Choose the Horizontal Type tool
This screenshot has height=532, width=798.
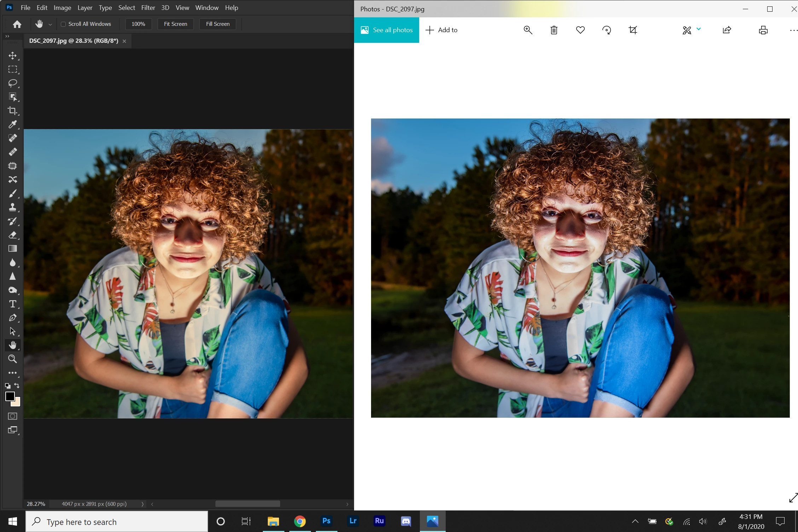(13, 304)
